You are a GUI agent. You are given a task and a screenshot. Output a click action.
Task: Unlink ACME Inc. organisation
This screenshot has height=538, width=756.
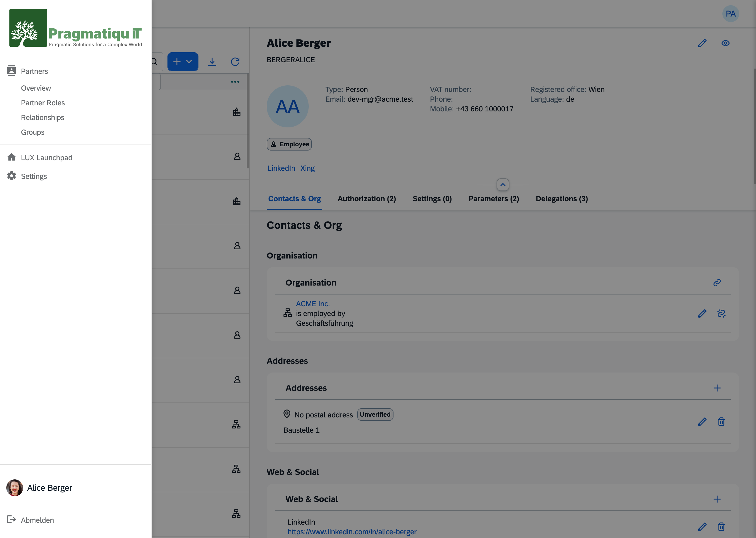click(721, 313)
